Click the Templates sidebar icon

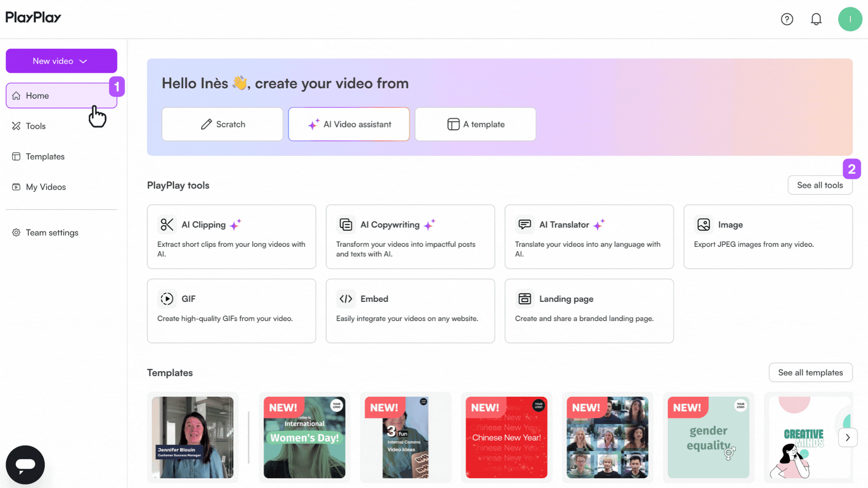click(16, 156)
